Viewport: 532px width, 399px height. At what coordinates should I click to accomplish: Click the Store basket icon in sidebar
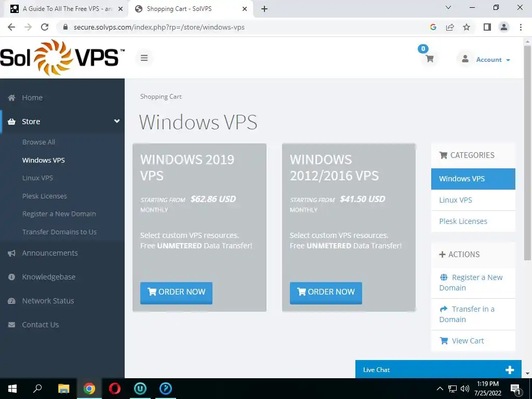pyautogui.click(x=11, y=122)
